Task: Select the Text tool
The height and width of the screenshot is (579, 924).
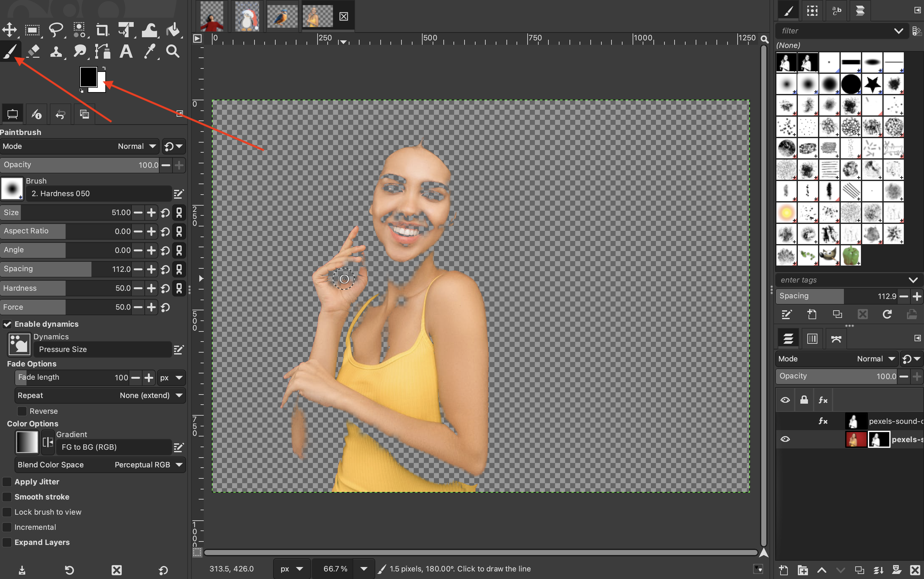Action: pos(126,51)
